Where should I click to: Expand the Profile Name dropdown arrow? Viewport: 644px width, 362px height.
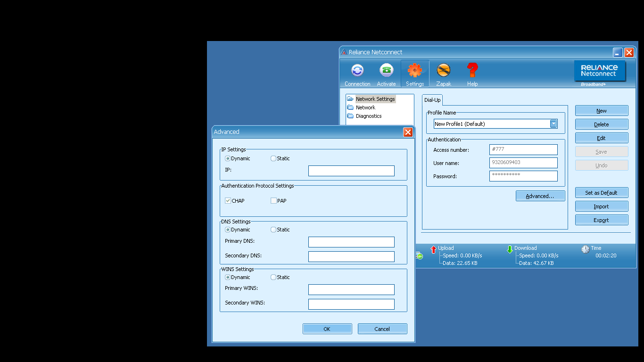coord(553,124)
